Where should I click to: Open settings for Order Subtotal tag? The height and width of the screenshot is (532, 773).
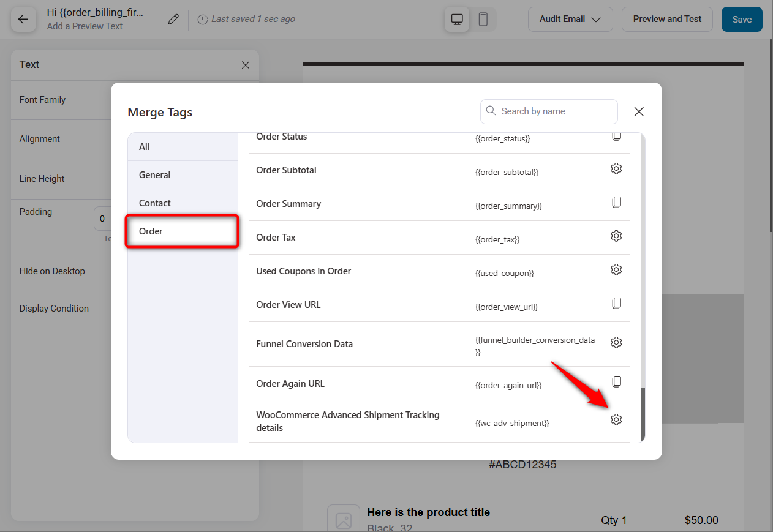[616, 168]
